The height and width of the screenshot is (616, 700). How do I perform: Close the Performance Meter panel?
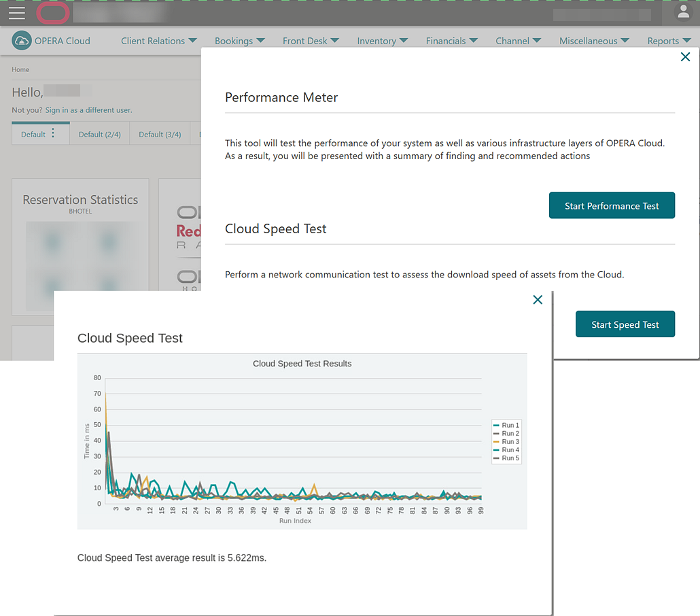685,56
